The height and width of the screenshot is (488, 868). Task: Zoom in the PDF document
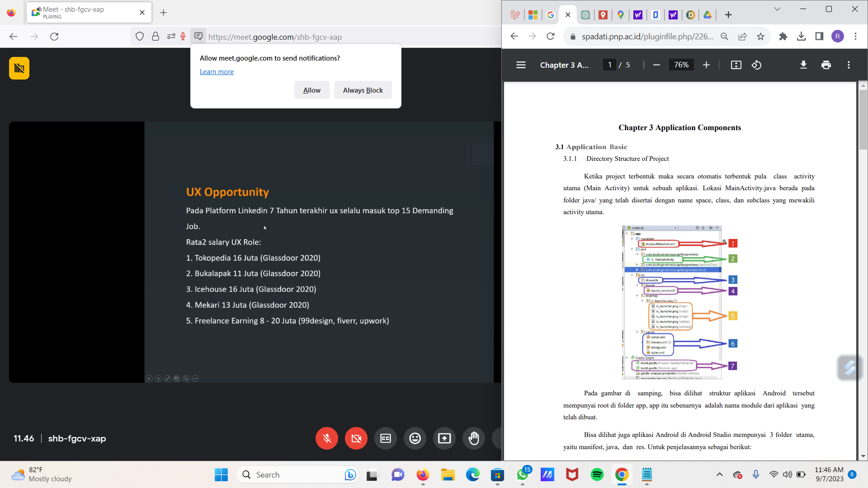(x=706, y=65)
